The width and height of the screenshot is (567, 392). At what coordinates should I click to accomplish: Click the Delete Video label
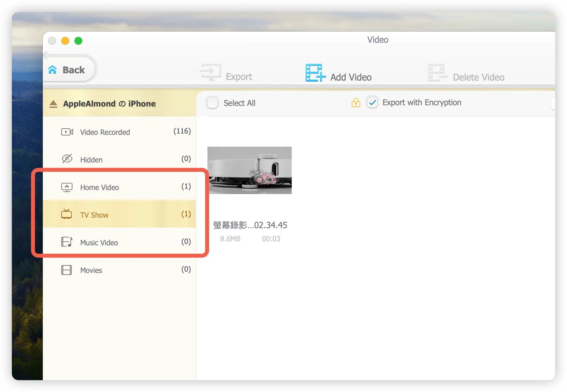478,77
